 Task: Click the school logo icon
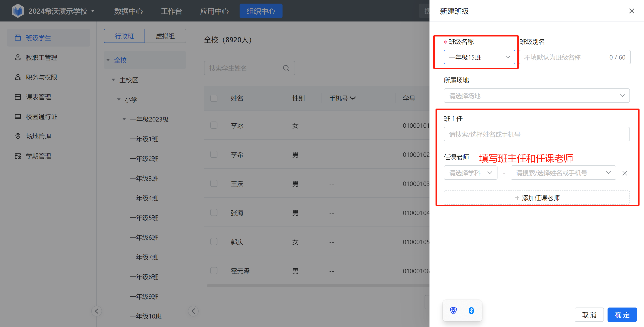coord(18,11)
